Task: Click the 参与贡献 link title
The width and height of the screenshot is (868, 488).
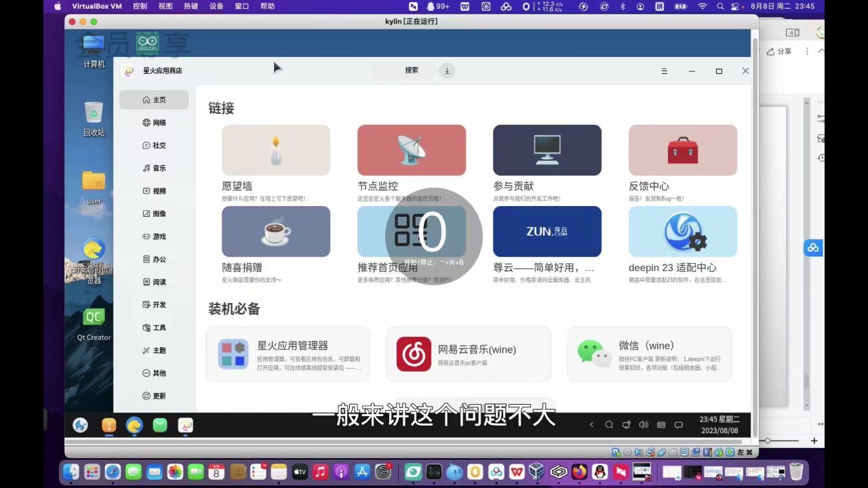Action: click(513, 186)
